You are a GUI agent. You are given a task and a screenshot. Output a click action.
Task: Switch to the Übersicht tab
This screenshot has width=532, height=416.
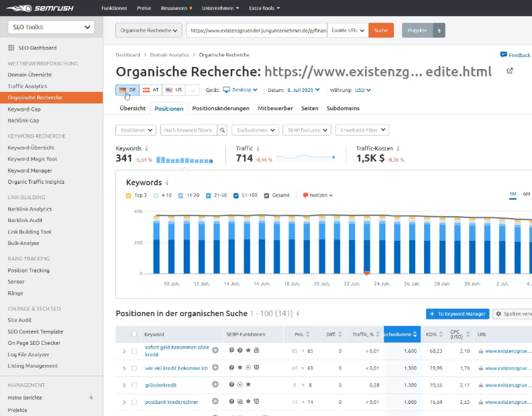pyautogui.click(x=133, y=108)
